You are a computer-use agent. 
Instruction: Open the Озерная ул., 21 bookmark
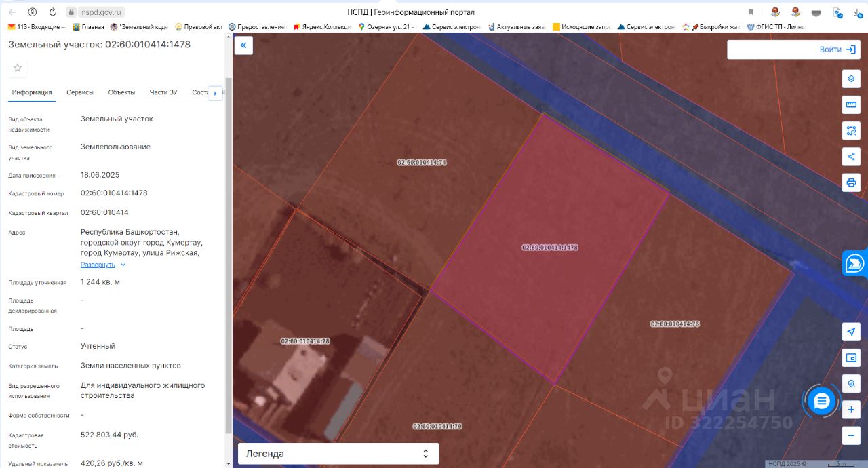[387, 27]
